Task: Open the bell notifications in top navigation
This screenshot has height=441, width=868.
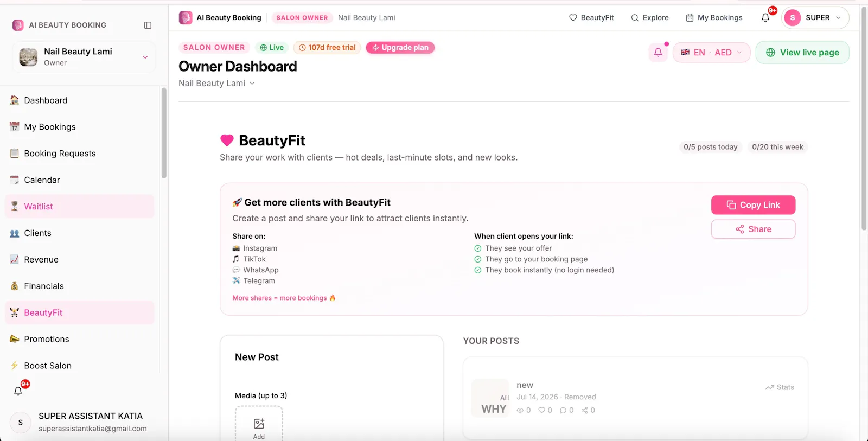Action: coord(765,17)
